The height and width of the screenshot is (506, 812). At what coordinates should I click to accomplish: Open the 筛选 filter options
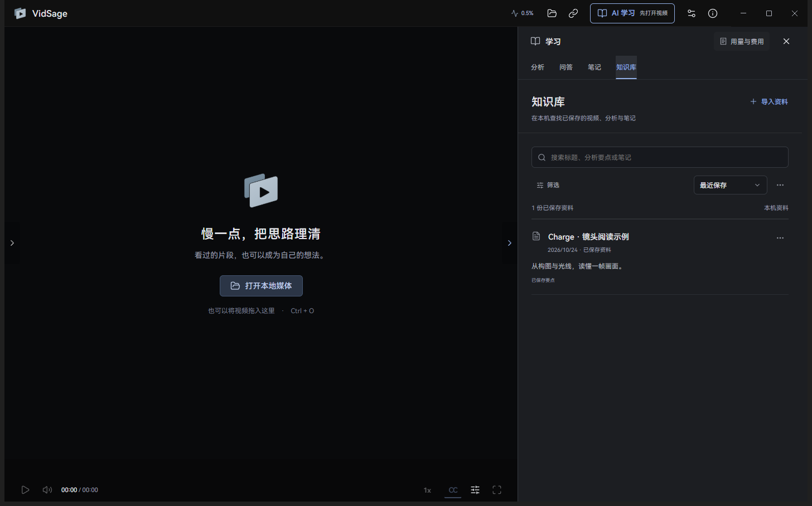tap(548, 185)
